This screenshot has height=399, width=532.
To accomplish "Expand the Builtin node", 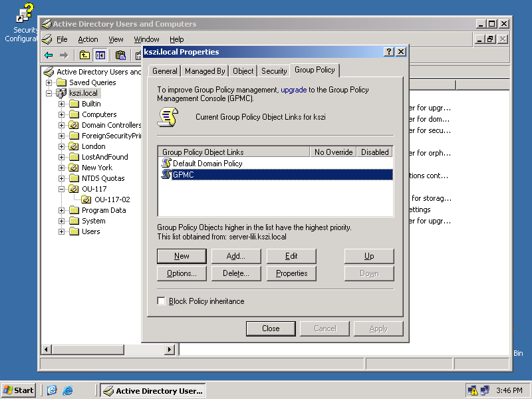I will pyautogui.click(x=61, y=104).
